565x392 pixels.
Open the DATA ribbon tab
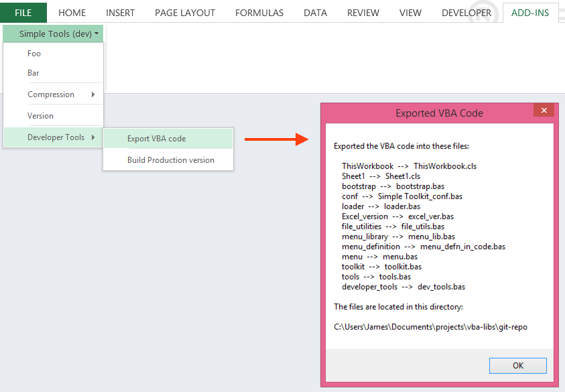click(x=315, y=12)
